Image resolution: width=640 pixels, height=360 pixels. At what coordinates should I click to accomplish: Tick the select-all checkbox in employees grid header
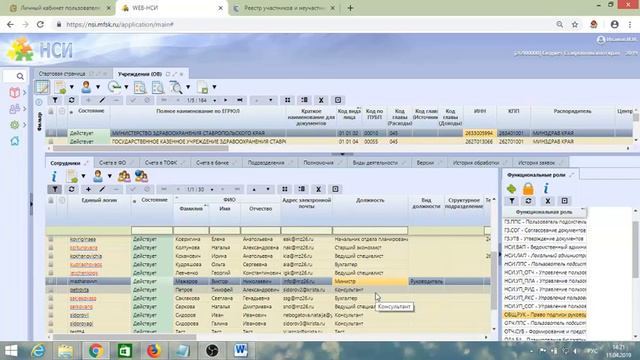(x=51, y=200)
